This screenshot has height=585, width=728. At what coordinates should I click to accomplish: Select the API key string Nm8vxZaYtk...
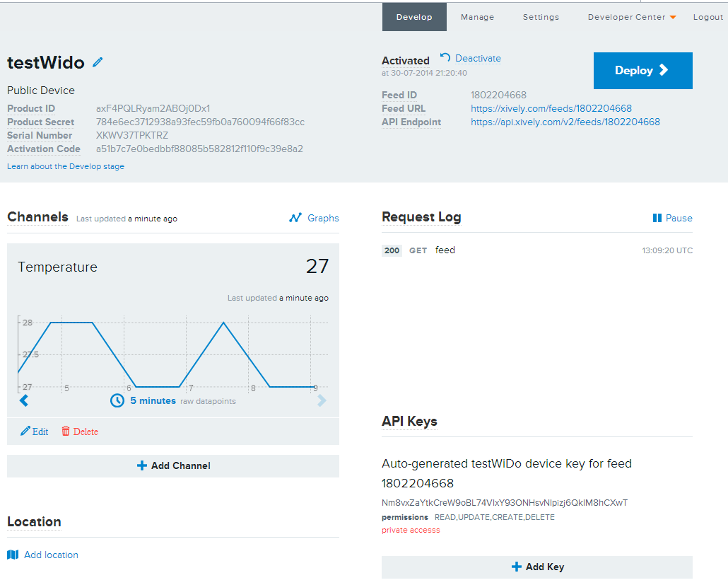(x=505, y=502)
